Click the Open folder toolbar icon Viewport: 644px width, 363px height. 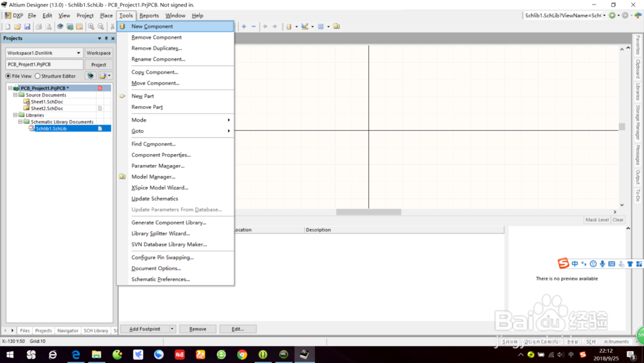pyautogui.click(x=17, y=26)
